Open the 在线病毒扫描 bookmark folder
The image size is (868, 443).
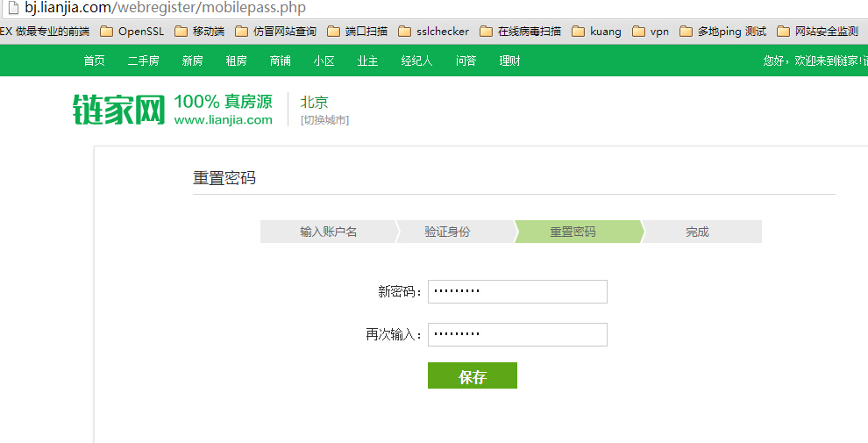tap(520, 32)
